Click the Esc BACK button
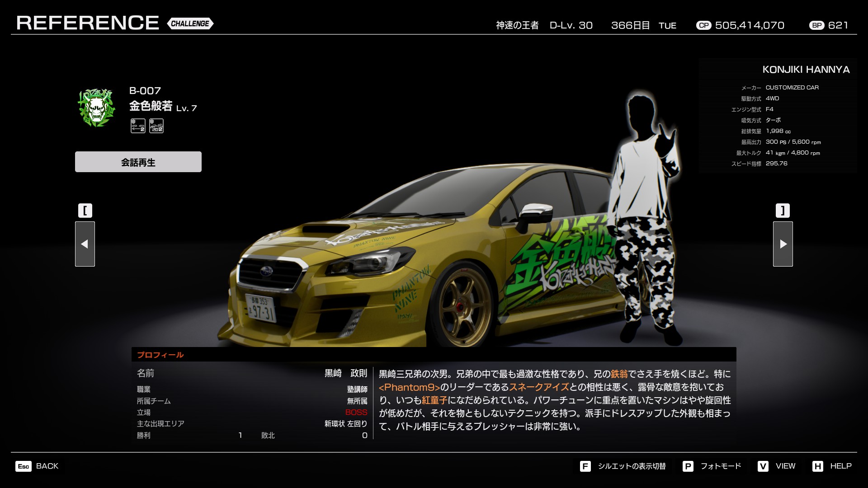The width and height of the screenshot is (868, 488). [x=38, y=466]
